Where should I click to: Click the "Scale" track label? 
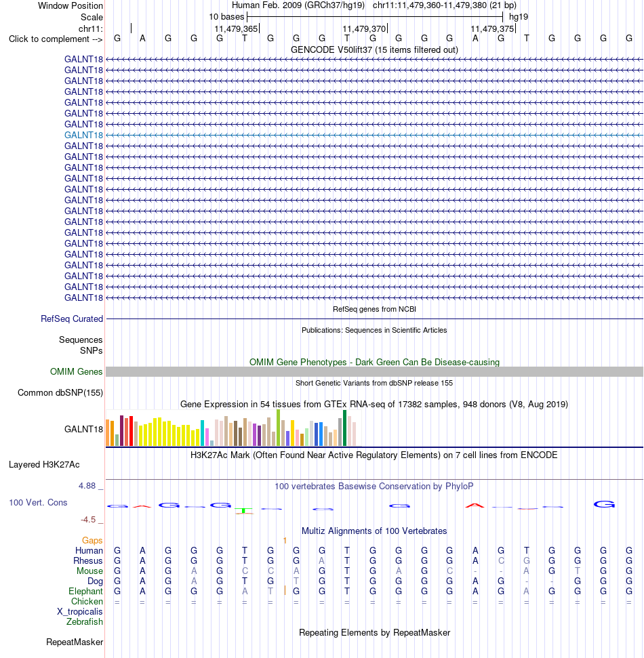point(92,17)
